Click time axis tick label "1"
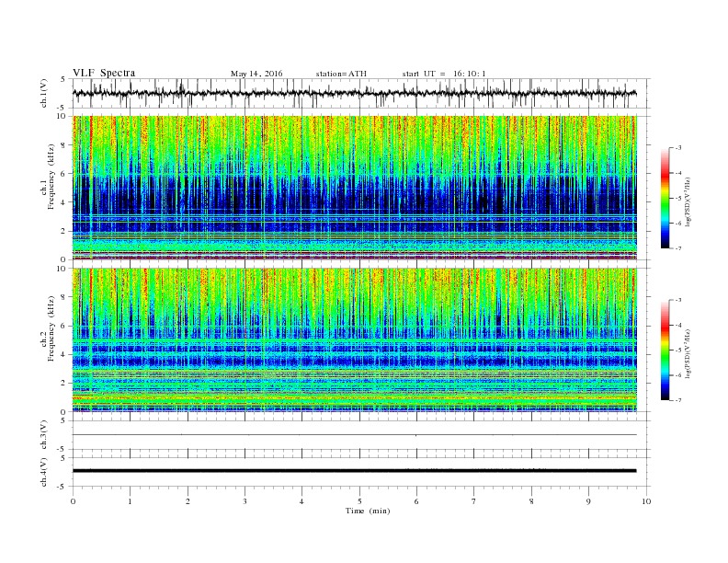This screenshot has width=728, height=563. (130, 501)
